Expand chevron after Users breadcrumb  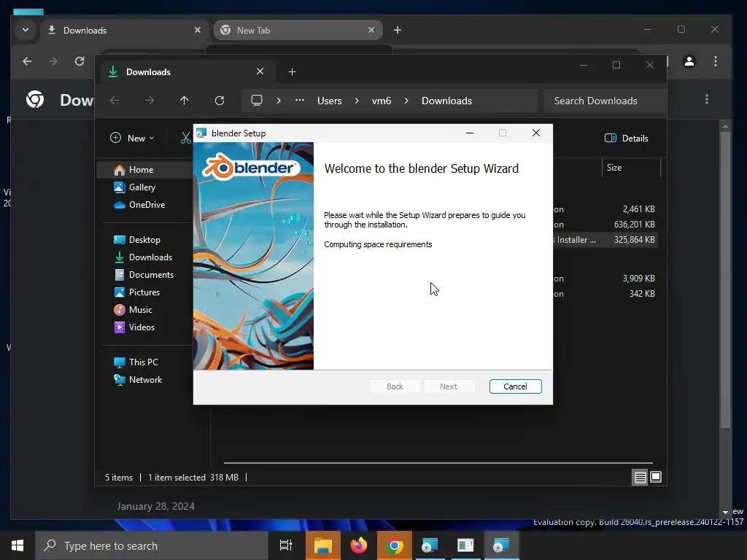(x=356, y=101)
